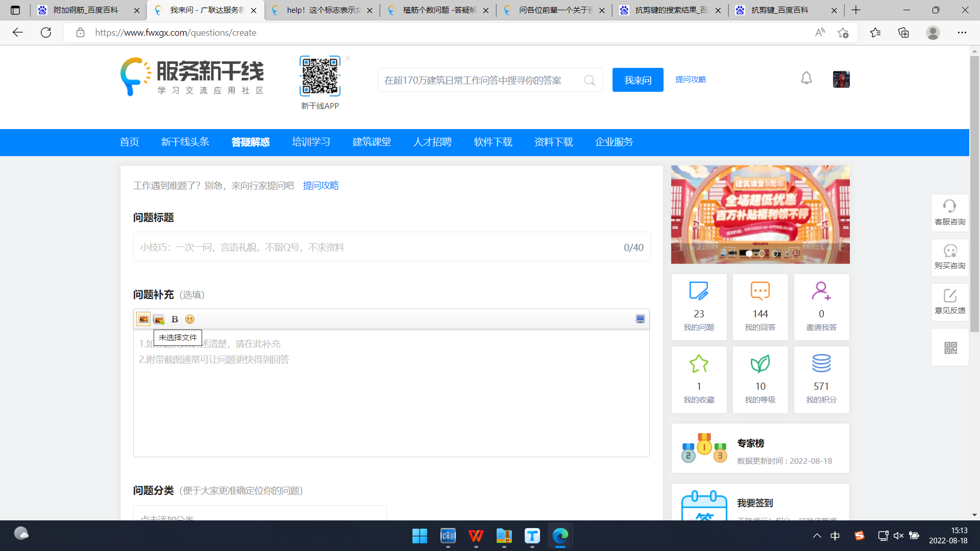Screen dimensions: 980x551
Task: Close the 我来问 browser tab
Action: (254, 10)
